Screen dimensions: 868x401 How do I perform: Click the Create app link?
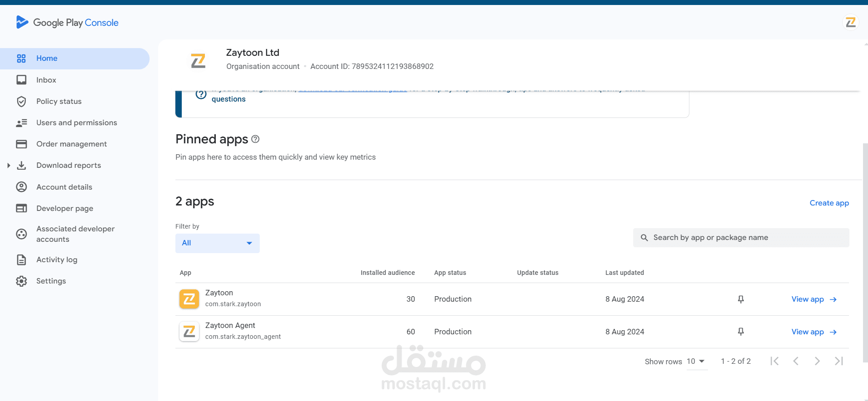[x=829, y=203]
